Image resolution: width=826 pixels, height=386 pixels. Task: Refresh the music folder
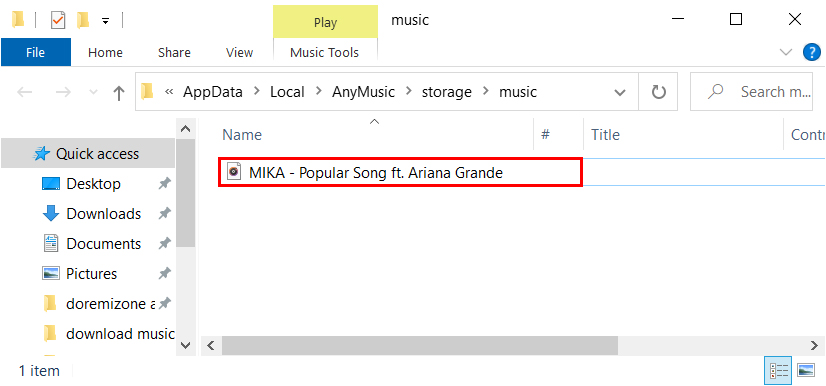coord(658,93)
